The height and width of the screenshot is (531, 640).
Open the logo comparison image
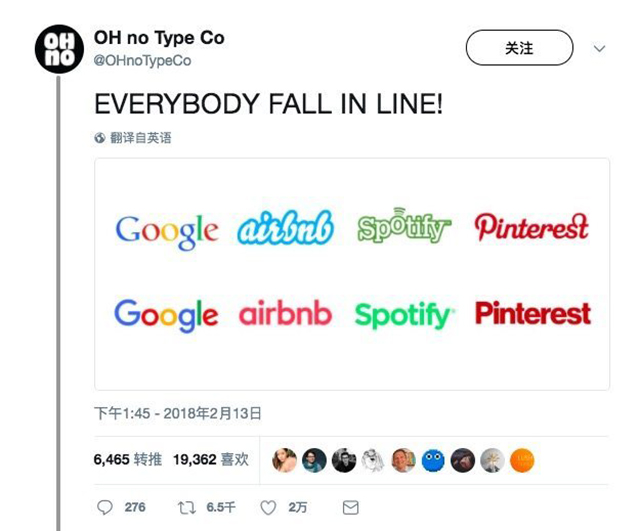coord(351,273)
